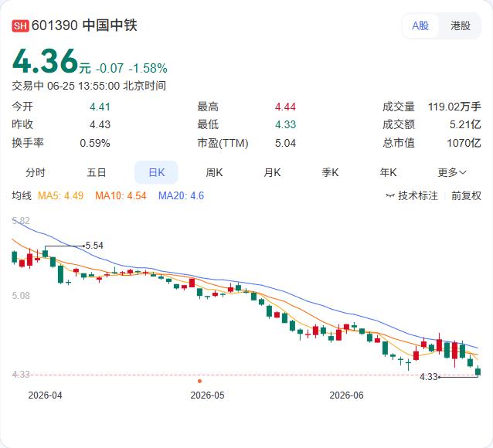Viewport: 493px width, 448px height.
Task: Click the orange event dot on the timeline
Action: point(199,381)
